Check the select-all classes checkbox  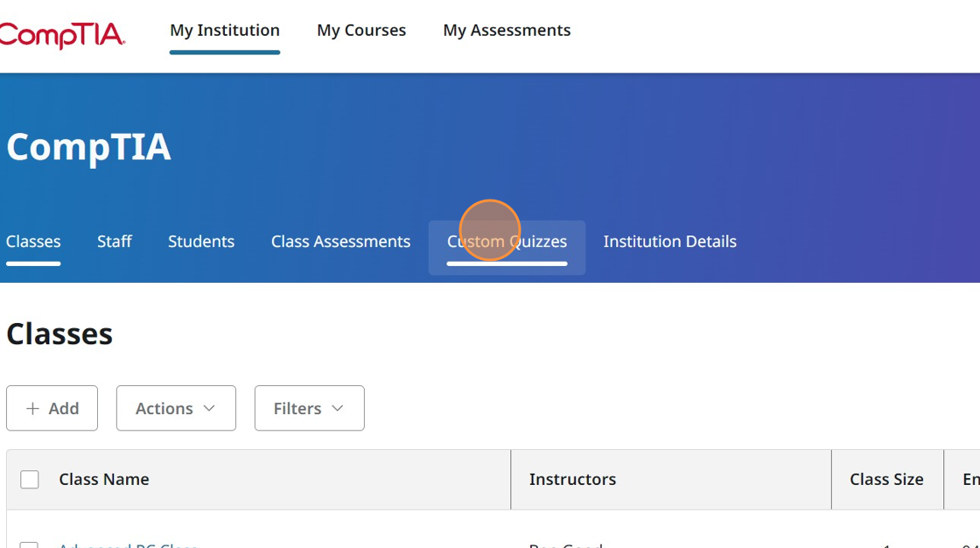[30, 479]
